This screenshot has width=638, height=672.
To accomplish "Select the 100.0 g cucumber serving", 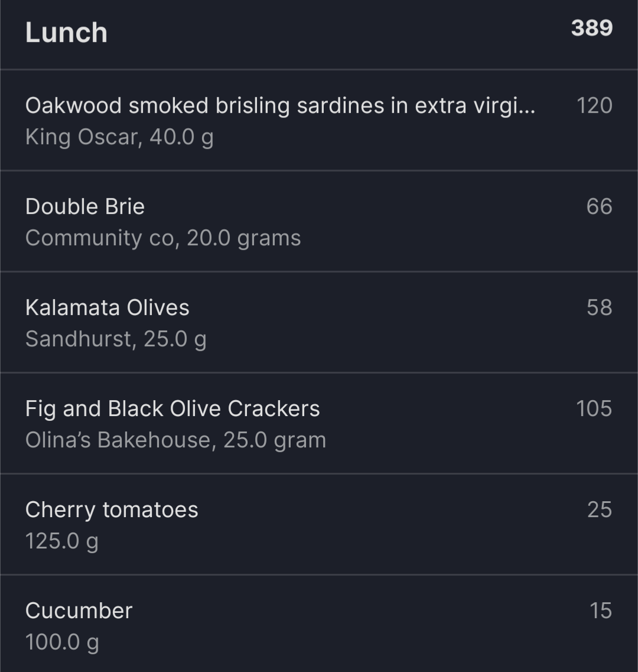I will click(x=62, y=643).
